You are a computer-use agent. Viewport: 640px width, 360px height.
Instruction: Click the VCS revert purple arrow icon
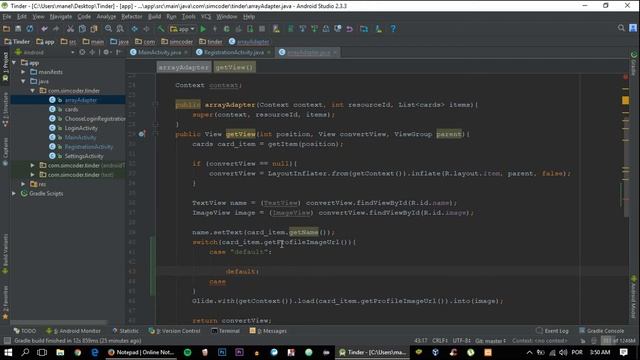pos(349,29)
